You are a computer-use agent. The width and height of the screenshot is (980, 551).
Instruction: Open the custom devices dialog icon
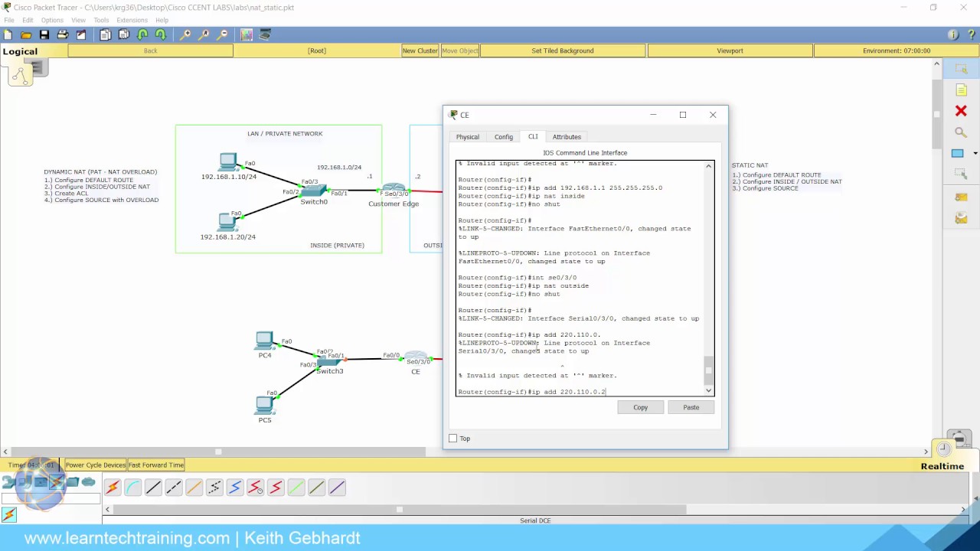pyautogui.click(x=265, y=34)
